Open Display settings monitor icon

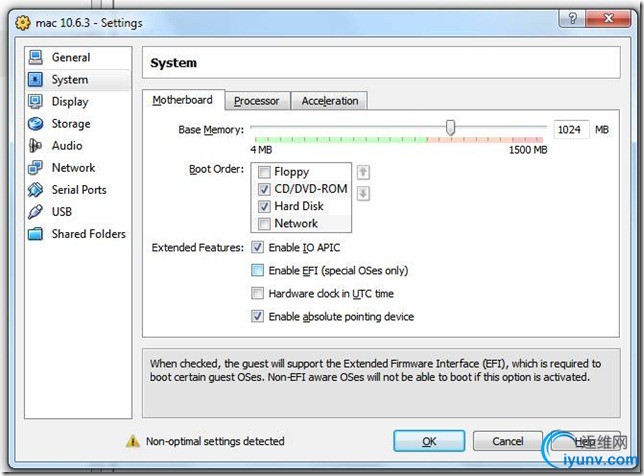35,101
